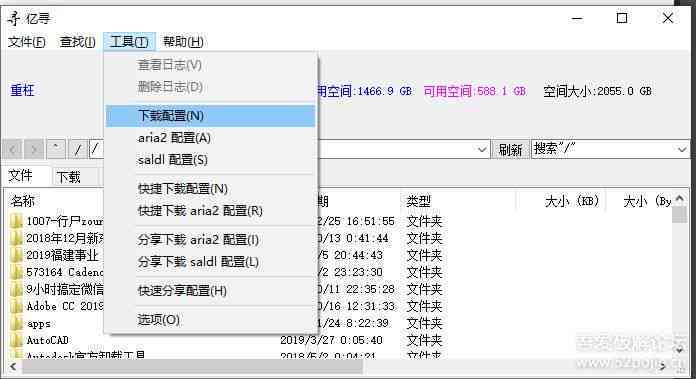
Task: Click 文件夹 type in 16:51:55 row
Action: click(x=424, y=221)
